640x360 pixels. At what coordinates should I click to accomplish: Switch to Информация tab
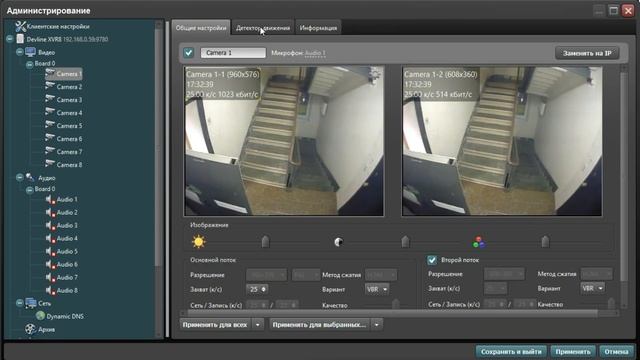tap(318, 28)
